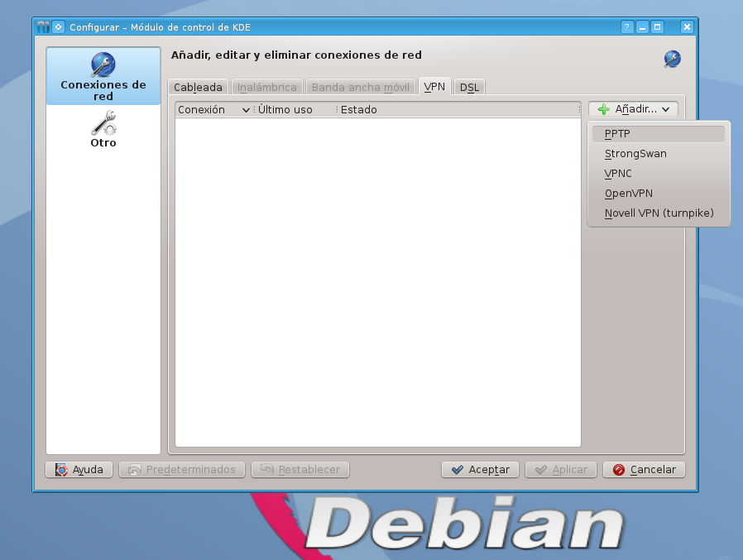Viewport: 743px width, 560px height.
Task: Choose OpenVPN from the menu
Action: pyautogui.click(x=658, y=194)
